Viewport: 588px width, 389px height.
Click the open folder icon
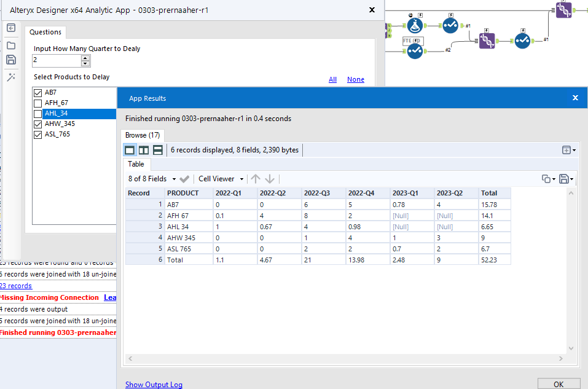11,45
